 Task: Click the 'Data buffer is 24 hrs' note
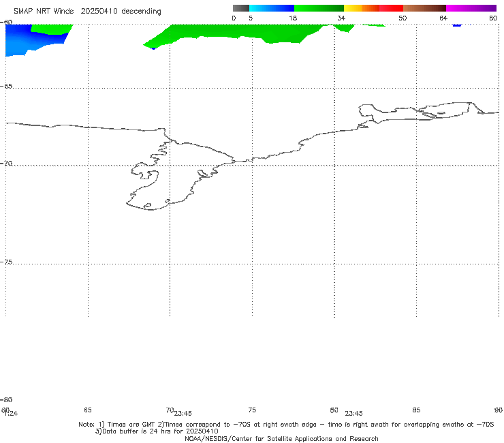(x=157, y=431)
